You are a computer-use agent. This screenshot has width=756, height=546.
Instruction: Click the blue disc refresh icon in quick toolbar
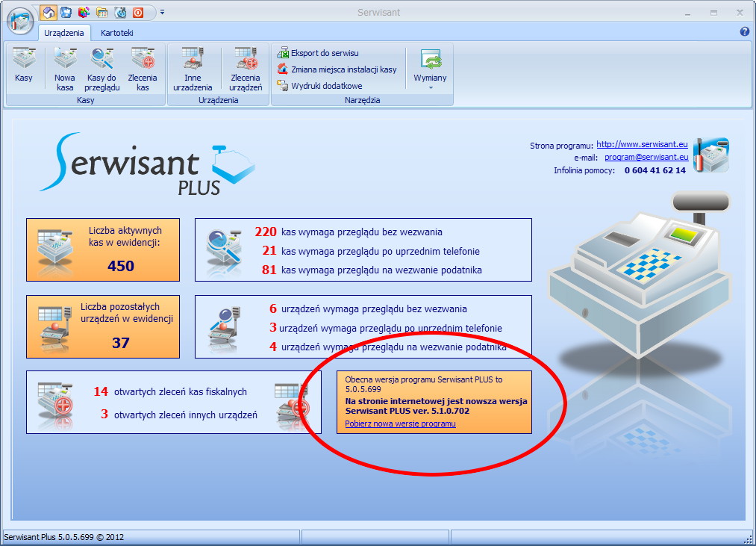point(120,13)
